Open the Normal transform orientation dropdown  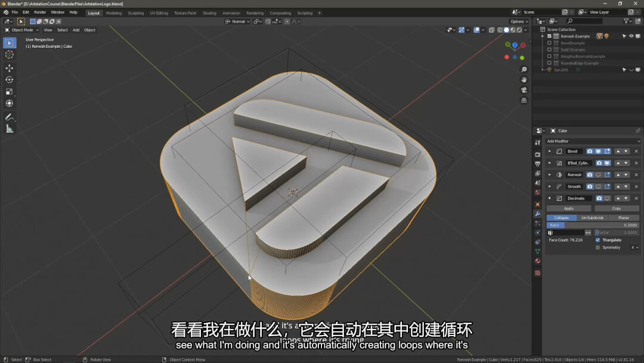(x=238, y=21)
